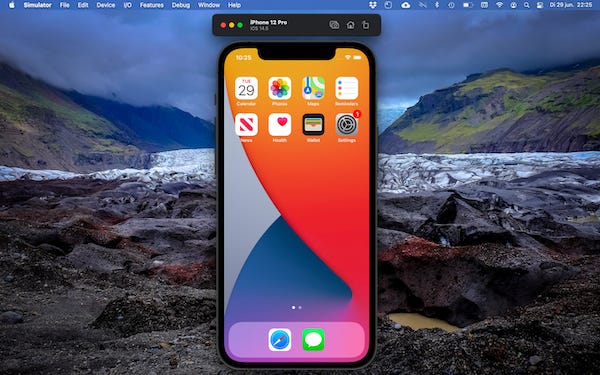Rotate the simulator device

pos(366,25)
